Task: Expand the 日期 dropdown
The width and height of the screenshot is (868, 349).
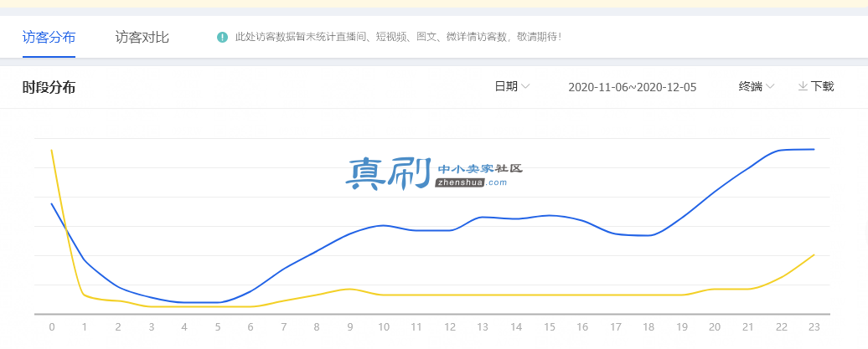Action: (x=512, y=86)
